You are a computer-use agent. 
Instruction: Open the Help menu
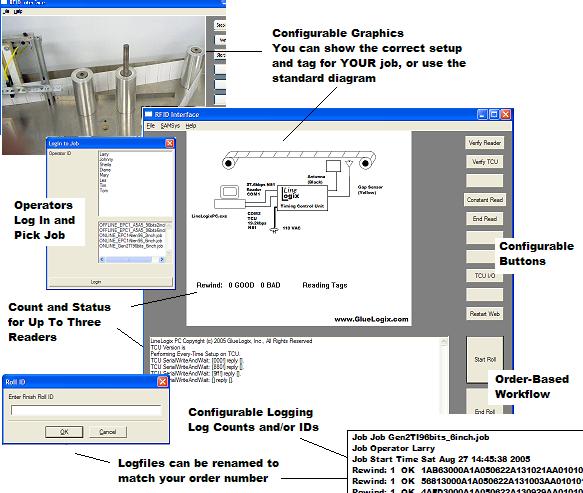tap(191, 126)
